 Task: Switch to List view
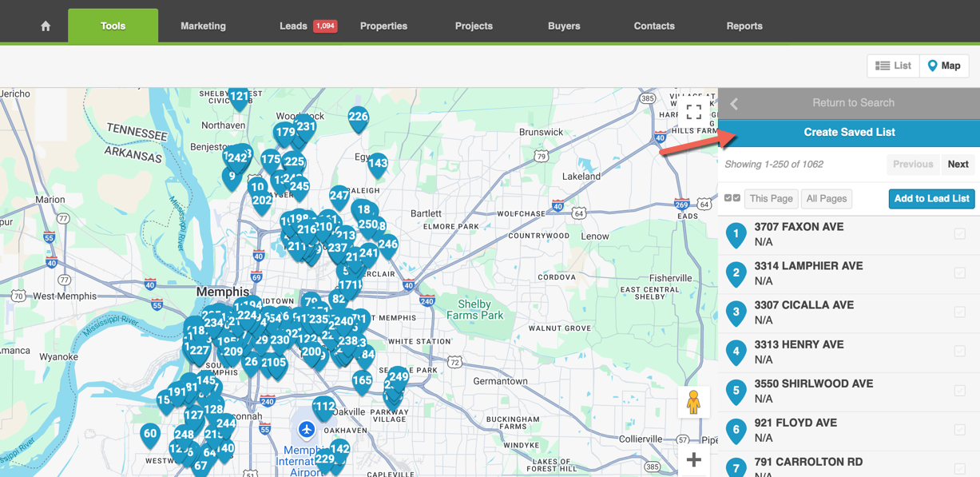click(x=894, y=66)
